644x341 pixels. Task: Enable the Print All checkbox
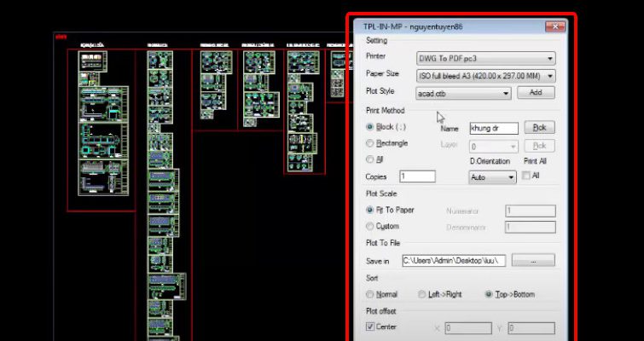tap(526, 176)
